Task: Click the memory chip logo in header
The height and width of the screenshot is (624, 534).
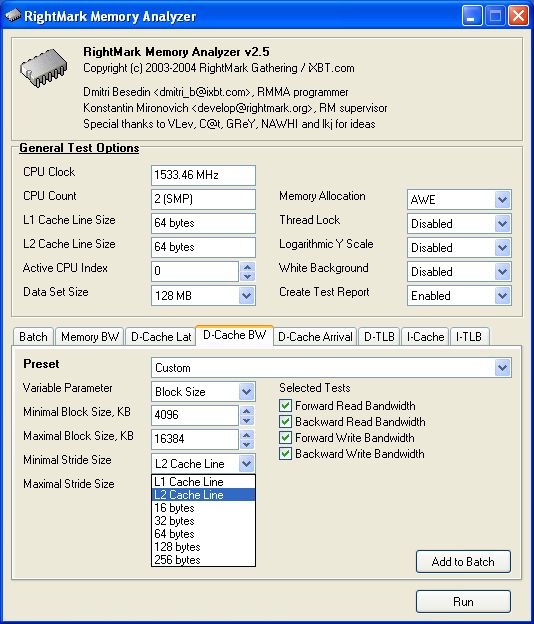Action: pos(44,68)
